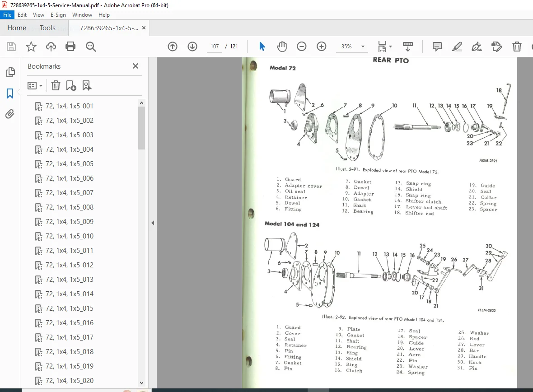This screenshot has height=392, width=533.
Task: Select bookmark 72, 1x4, 1x5_013
Action: point(70,280)
